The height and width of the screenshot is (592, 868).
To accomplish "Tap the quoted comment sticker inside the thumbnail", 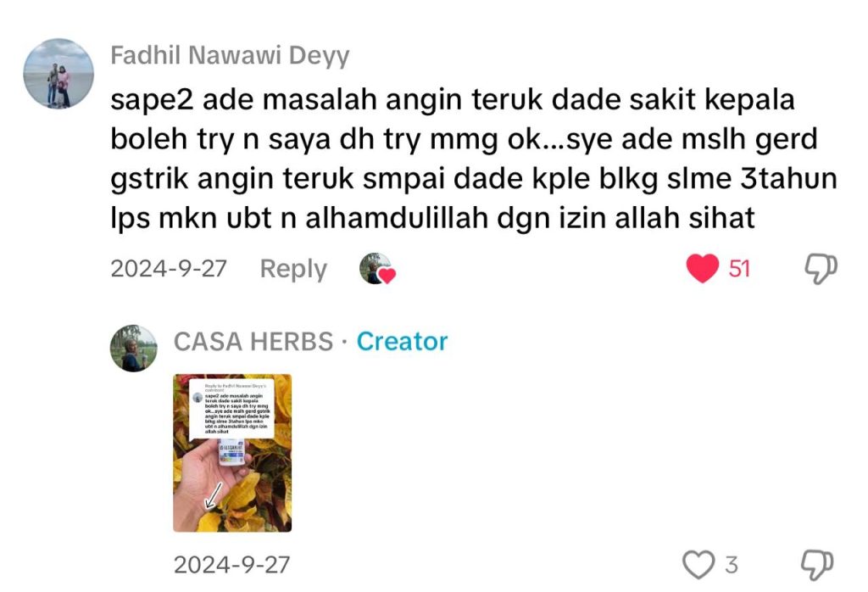I will coord(231,410).
